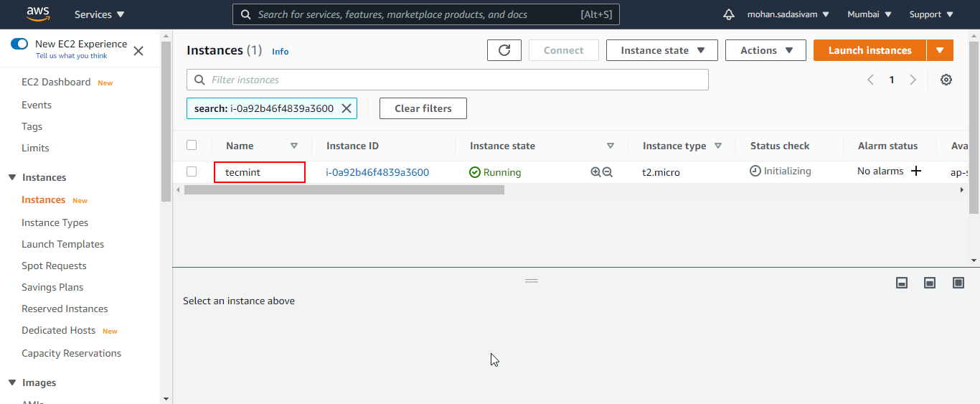
Task: Collapse the Instances sidebar section
Action: (x=11, y=177)
